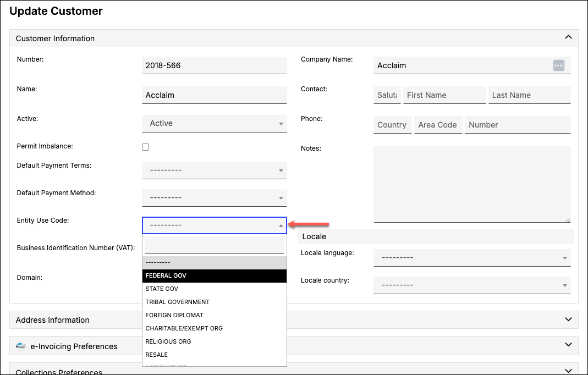Expand the e-Invoicing Preferences section chevron
Image resolution: width=588 pixels, height=375 pixels.
click(x=568, y=345)
